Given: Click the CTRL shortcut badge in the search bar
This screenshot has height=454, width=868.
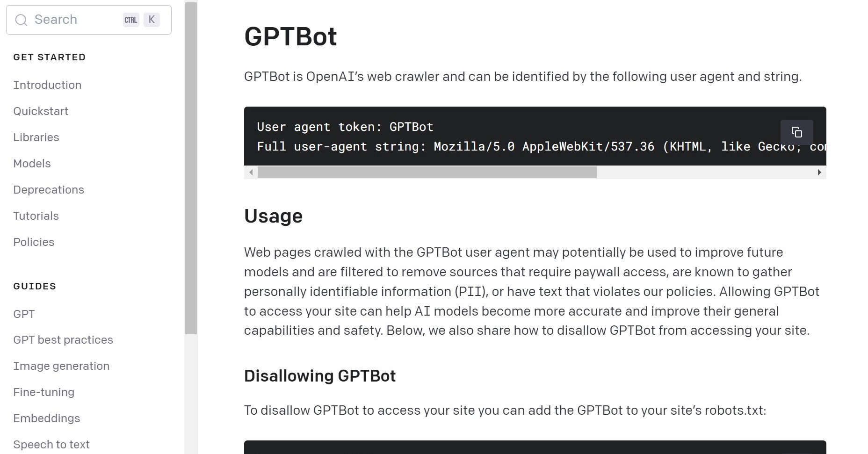Looking at the screenshot, I should click(x=130, y=20).
